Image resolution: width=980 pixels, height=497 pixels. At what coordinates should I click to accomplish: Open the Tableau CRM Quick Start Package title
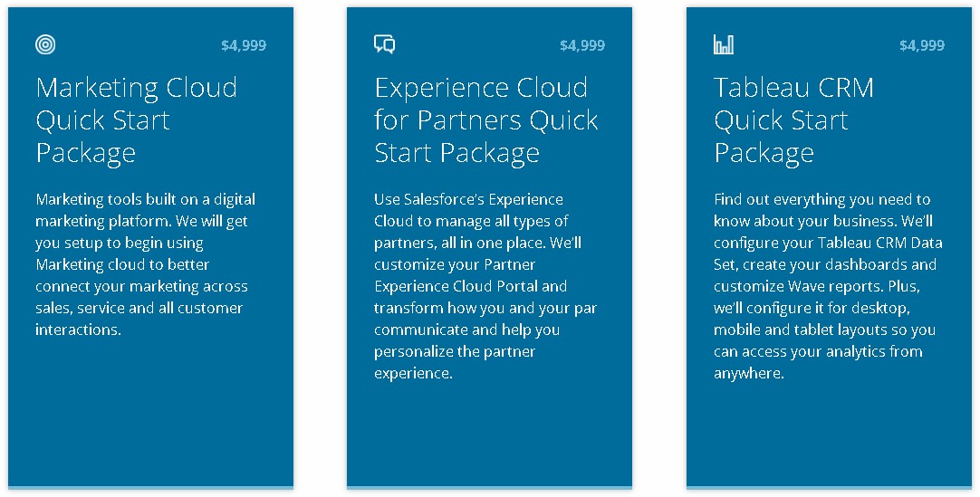[793, 119]
